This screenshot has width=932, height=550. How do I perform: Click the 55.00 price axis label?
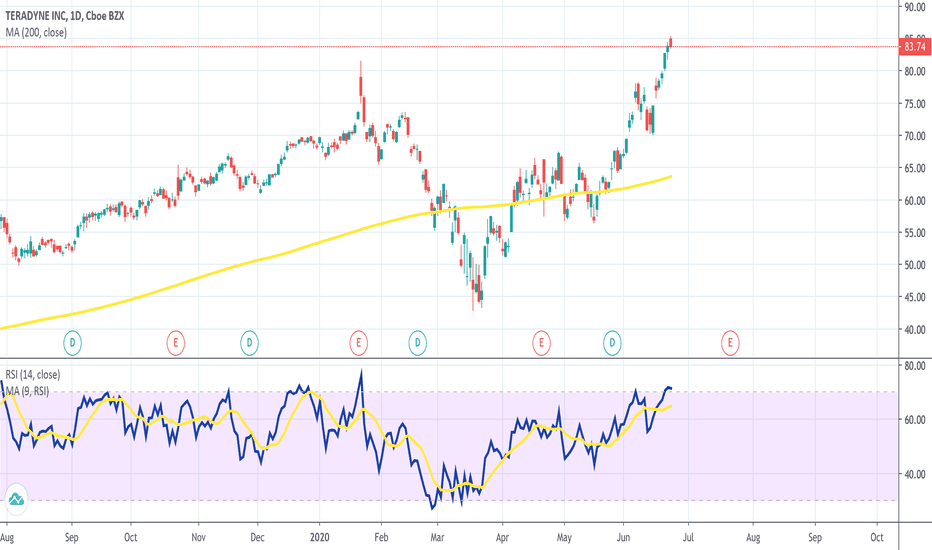pyautogui.click(x=915, y=232)
